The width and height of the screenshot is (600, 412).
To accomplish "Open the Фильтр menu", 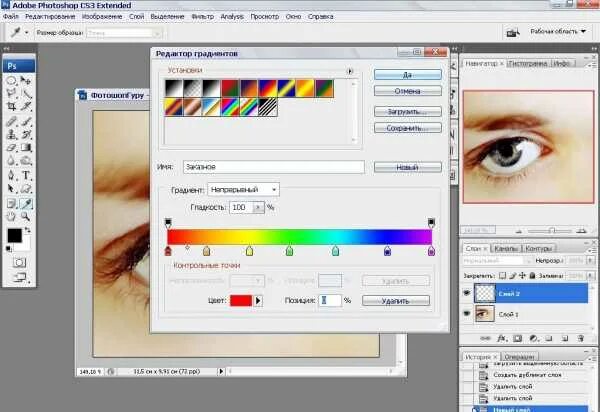I will coord(203,16).
